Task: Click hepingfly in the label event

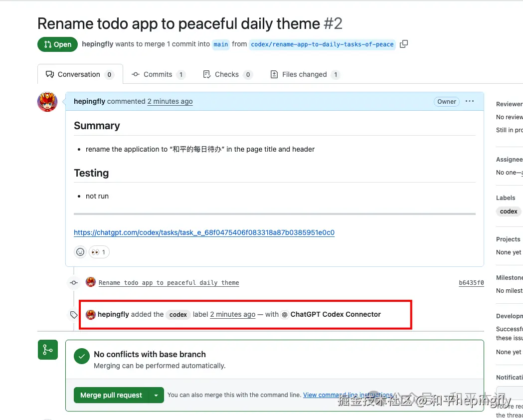Action: tap(113, 314)
